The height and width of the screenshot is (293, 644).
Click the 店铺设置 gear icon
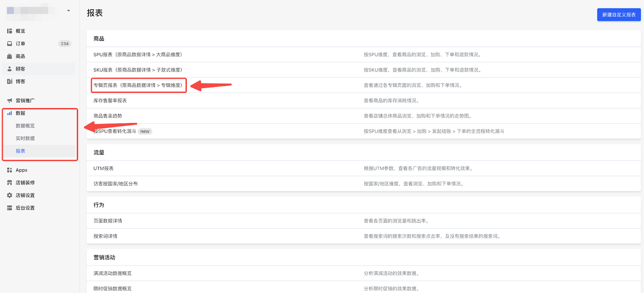pos(9,195)
